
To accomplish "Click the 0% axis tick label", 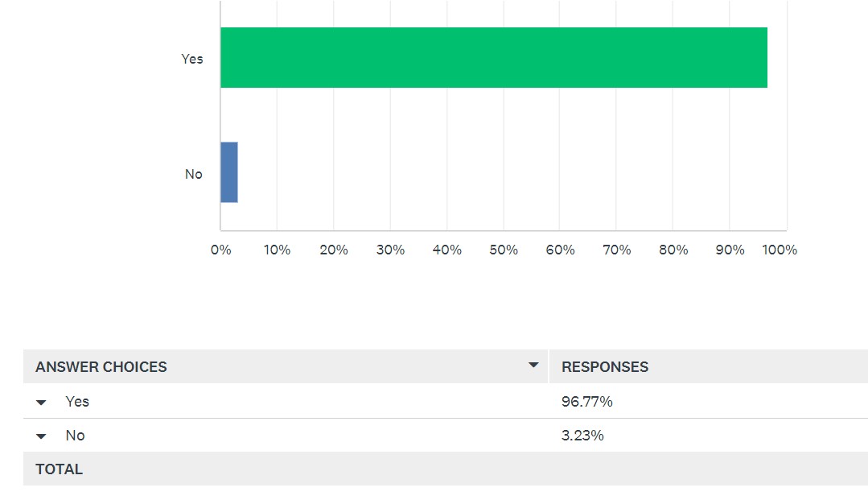I will click(221, 250).
